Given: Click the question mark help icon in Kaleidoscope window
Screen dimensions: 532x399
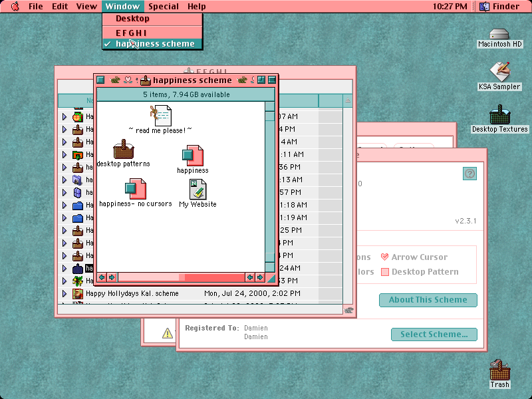Looking at the screenshot, I should pyautogui.click(x=469, y=174).
